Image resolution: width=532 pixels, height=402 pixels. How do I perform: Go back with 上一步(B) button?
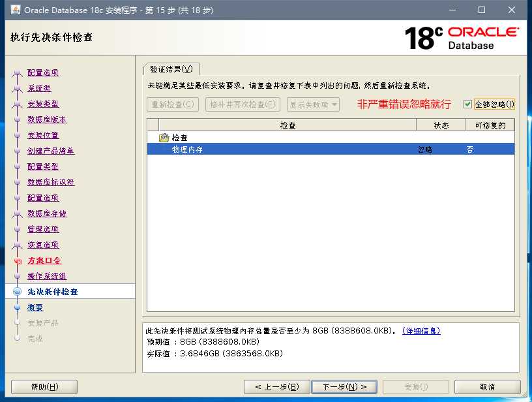point(277,387)
